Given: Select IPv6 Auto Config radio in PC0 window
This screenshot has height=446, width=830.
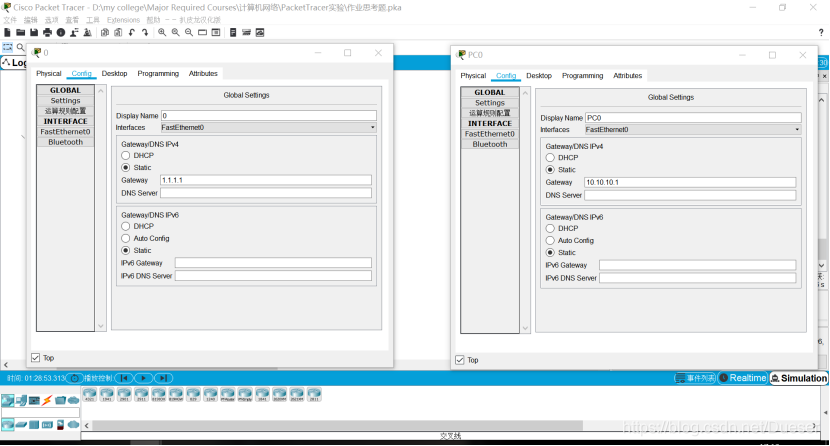Looking at the screenshot, I should [550, 241].
